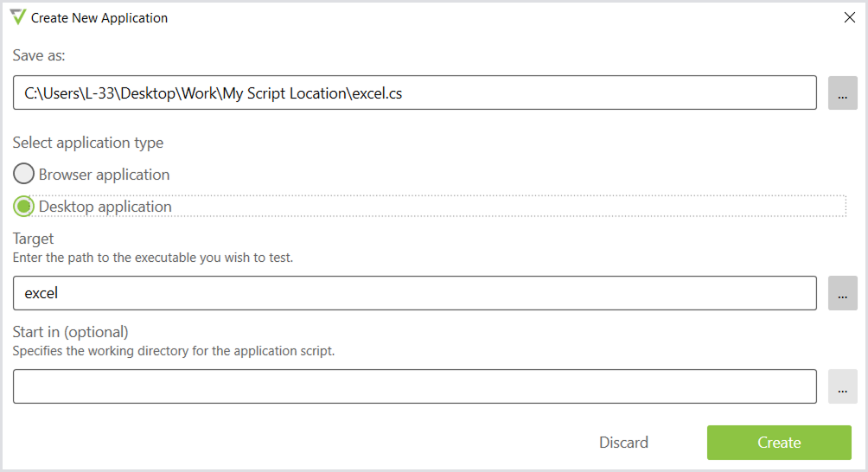This screenshot has width=868, height=472.
Task: Click the working directory description text
Action: pyautogui.click(x=173, y=351)
